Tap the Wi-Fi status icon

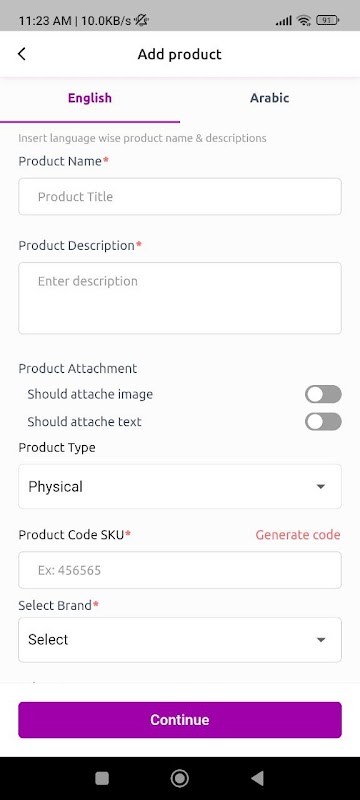[x=304, y=21]
